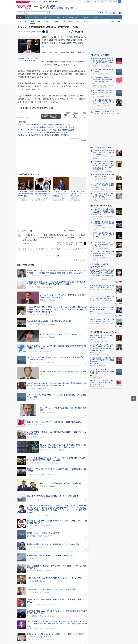The height and width of the screenshot is (644, 138).
Task: Select the 有料 main tab
Action: (95, 17)
